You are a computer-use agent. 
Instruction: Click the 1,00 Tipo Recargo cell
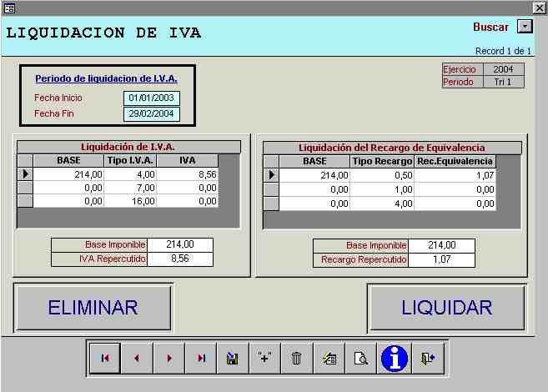pyautogui.click(x=382, y=189)
